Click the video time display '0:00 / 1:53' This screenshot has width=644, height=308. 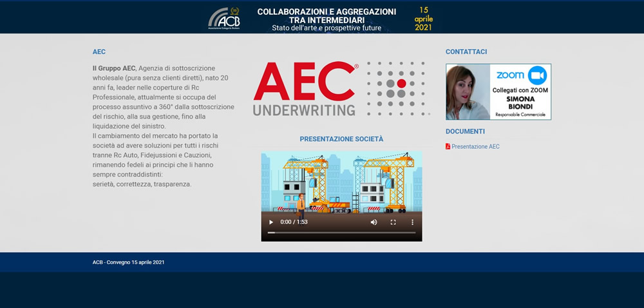point(294,222)
